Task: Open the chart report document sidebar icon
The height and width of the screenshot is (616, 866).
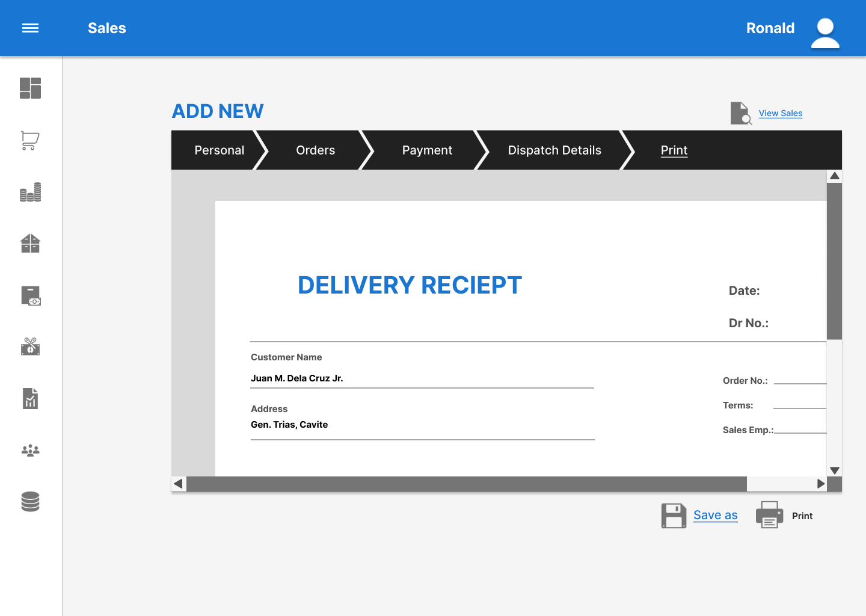Action: (x=30, y=398)
